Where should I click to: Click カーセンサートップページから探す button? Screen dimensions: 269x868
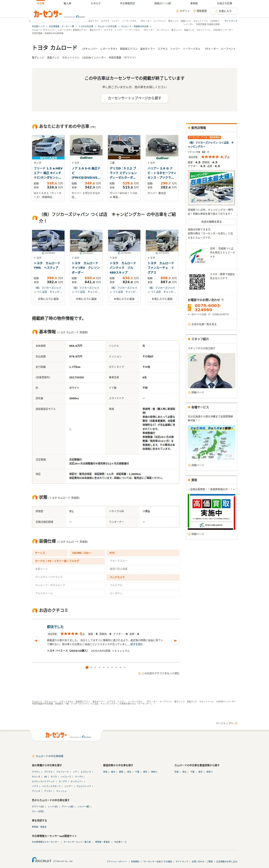pyautogui.click(x=134, y=98)
